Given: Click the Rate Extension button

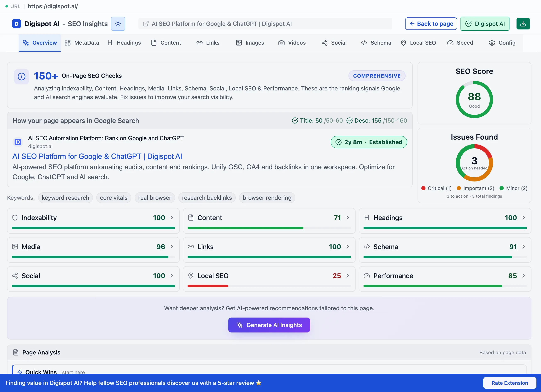Looking at the screenshot, I should (510, 383).
